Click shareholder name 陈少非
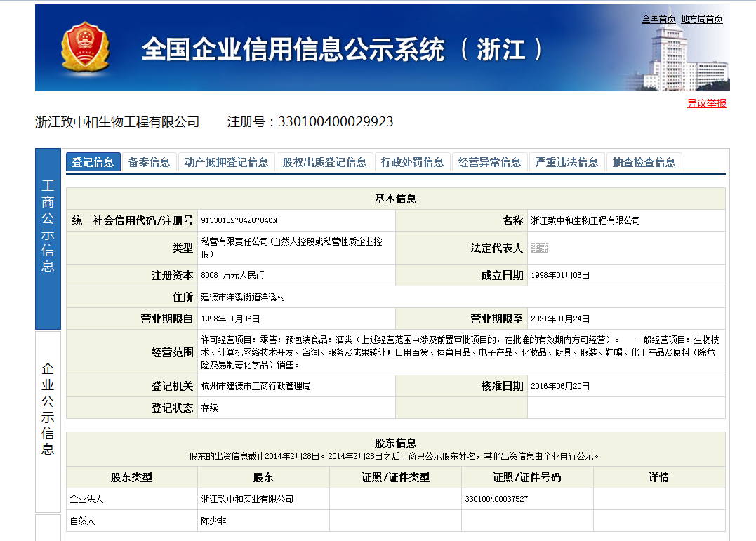 click(213, 521)
